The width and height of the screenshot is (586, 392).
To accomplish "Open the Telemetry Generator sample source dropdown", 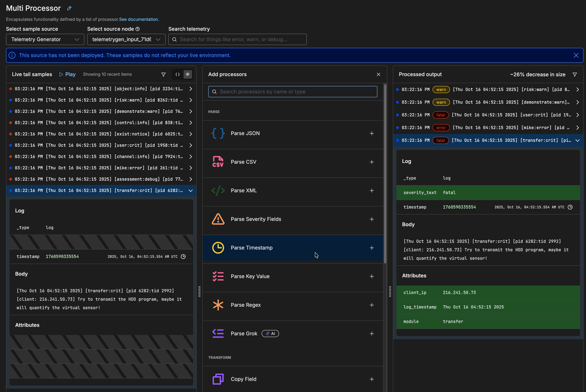I will click(45, 39).
